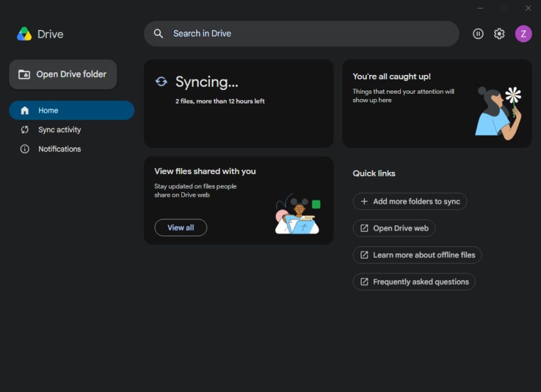Screen dimensions: 541x392
Task: Click "View files shared with you" heading
Action: point(205,171)
